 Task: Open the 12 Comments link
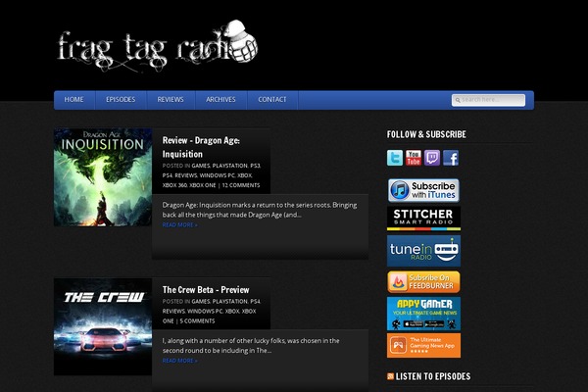click(x=241, y=185)
